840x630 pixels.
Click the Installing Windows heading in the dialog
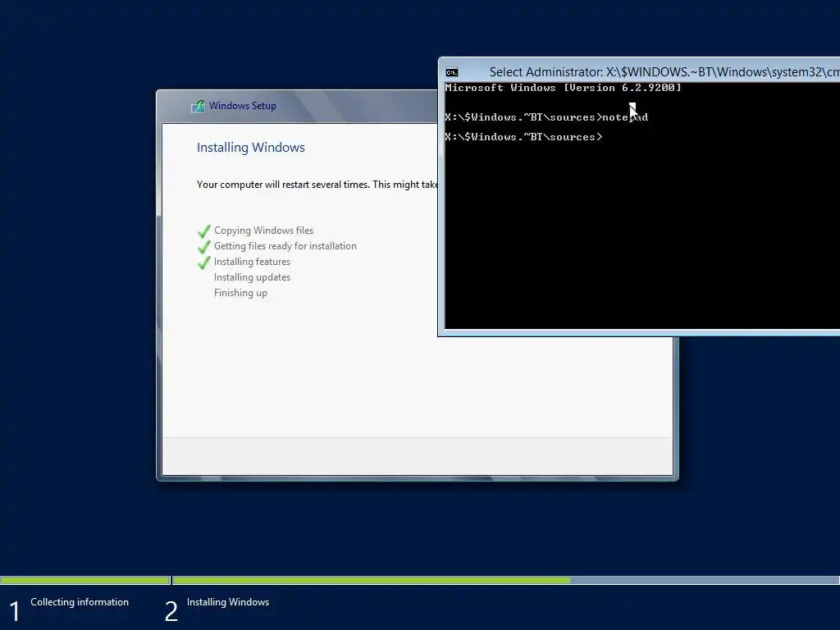tap(251, 148)
